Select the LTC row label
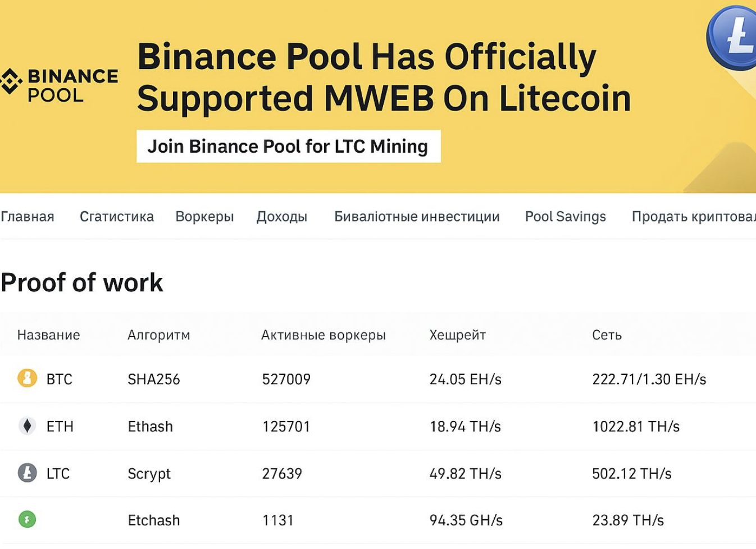Screen dimensions: 756x549 click(58, 474)
